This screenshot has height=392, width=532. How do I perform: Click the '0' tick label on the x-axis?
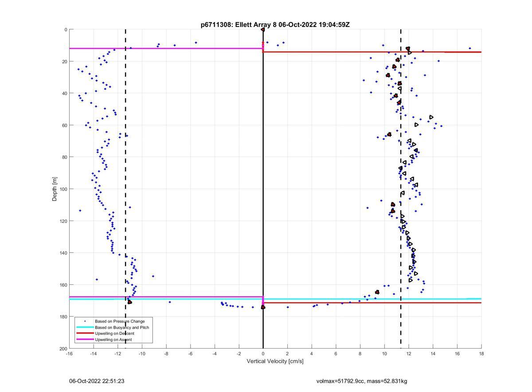[x=263, y=354]
